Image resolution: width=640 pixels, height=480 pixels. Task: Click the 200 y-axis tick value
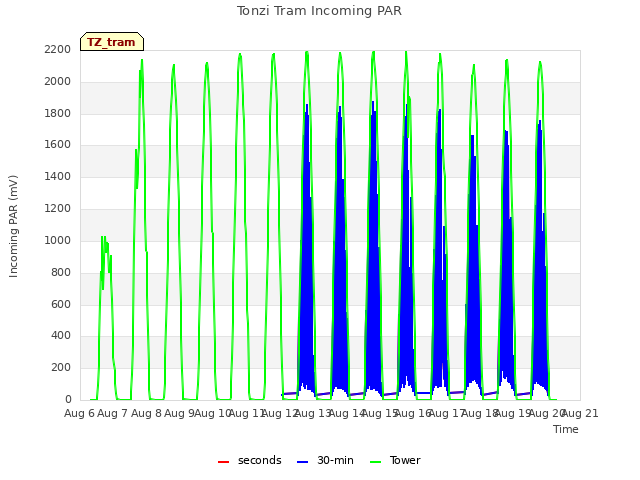point(61,367)
